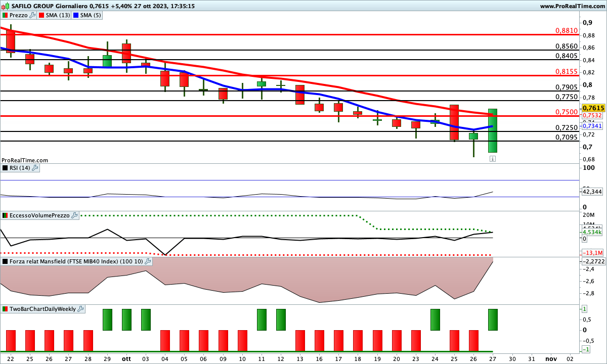Select the 0,8810 red resistance level label
The width and height of the screenshot is (607, 364).
coord(567,30)
